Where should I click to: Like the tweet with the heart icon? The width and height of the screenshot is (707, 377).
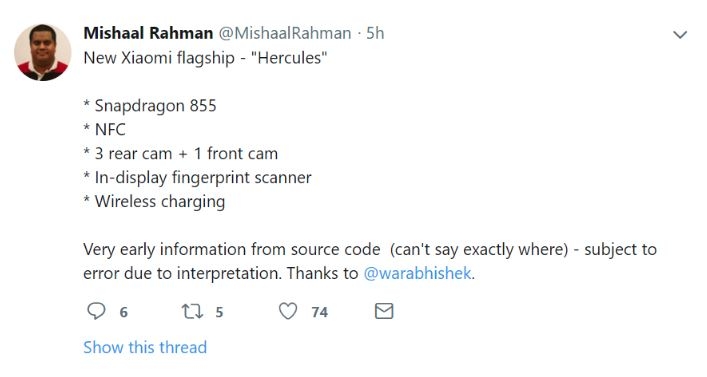tap(288, 311)
